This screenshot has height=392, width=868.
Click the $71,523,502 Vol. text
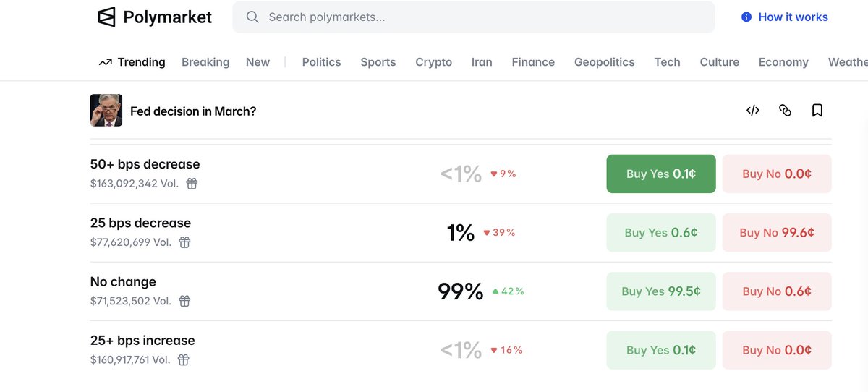(x=131, y=301)
